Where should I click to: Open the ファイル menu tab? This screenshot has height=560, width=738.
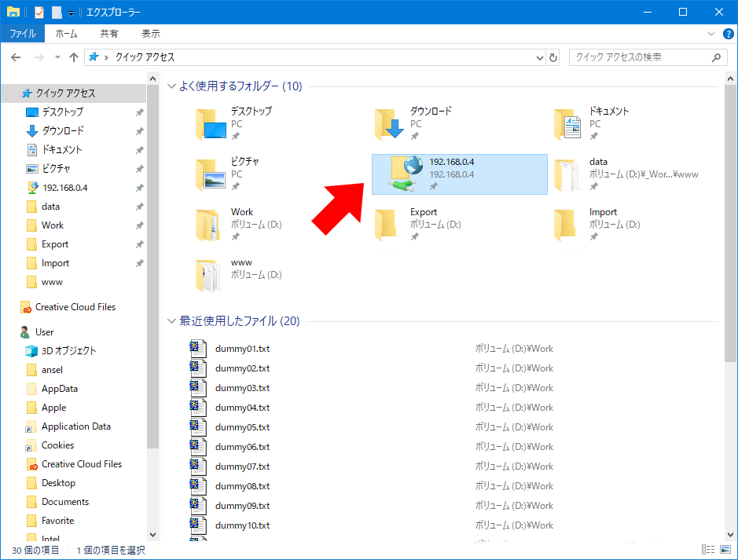(22, 34)
